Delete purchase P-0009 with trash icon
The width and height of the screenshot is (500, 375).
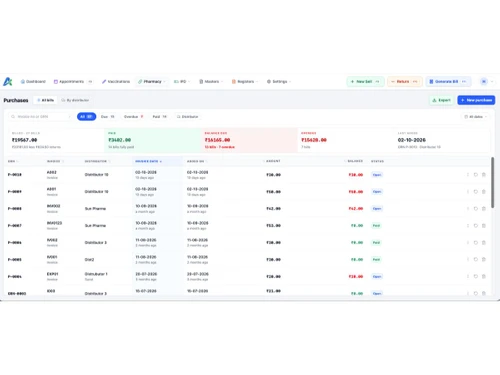[x=484, y=192]
